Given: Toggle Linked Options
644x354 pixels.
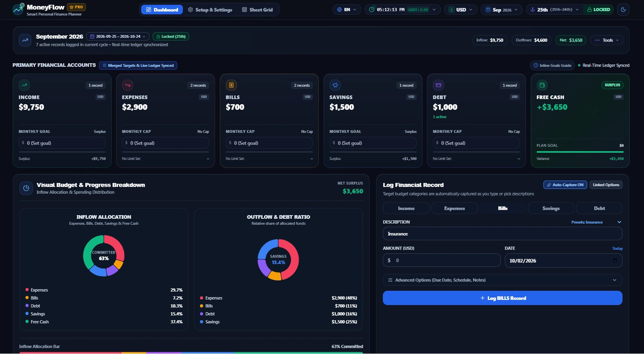Looking at the screenshot, I should 606,185.
